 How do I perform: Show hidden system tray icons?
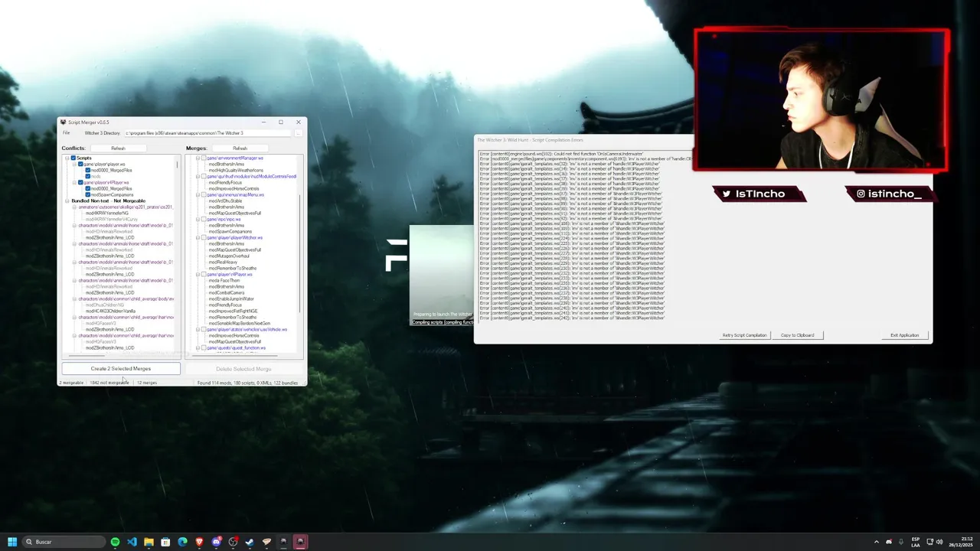click(x=877, y=542)
